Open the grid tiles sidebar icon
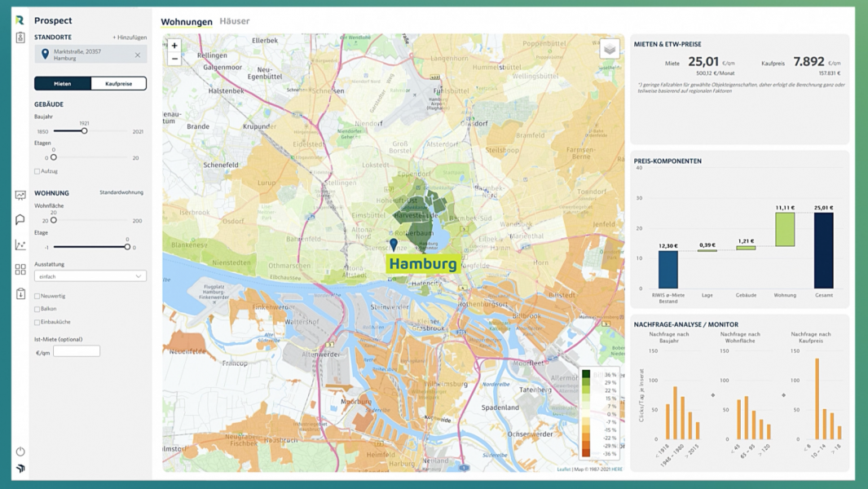This screenshot has width=868, height=489. (20, 270)
